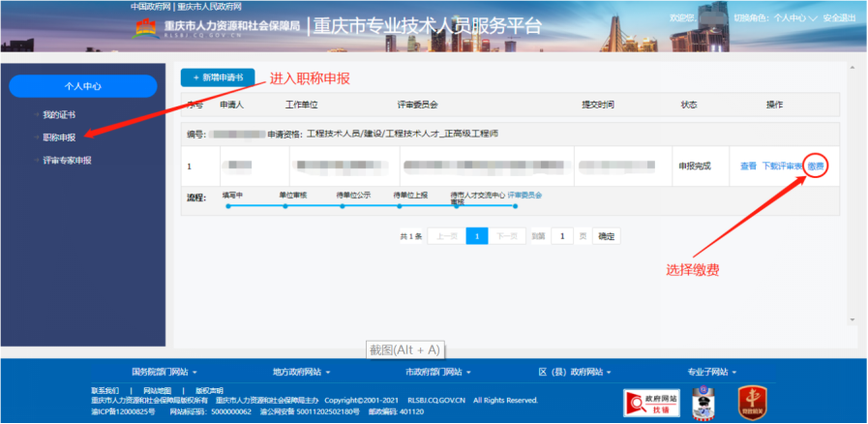Expand the 国务院部门网站 dropdown
868x424 pixels.
click(x=165, y=372)
